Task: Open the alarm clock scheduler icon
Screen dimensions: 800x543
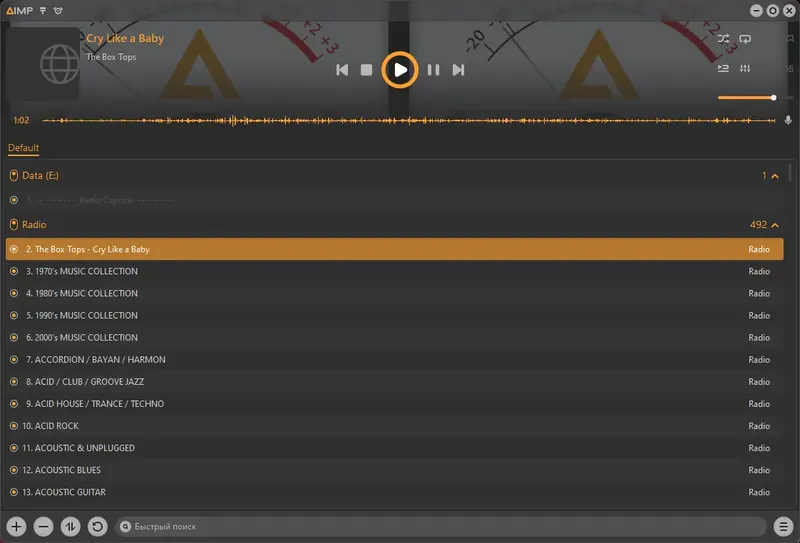Action: [x=58, y=10]
